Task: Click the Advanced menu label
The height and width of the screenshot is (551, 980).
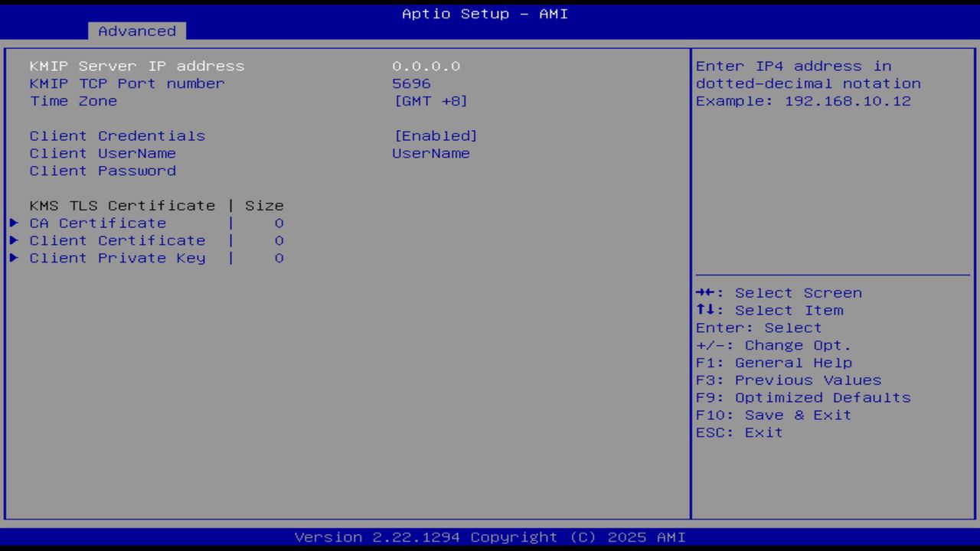Action: tap(136, 31)
